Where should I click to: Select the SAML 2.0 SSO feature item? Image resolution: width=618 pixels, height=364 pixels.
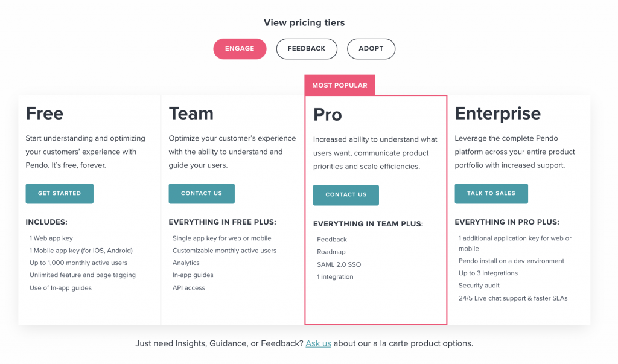339,264
